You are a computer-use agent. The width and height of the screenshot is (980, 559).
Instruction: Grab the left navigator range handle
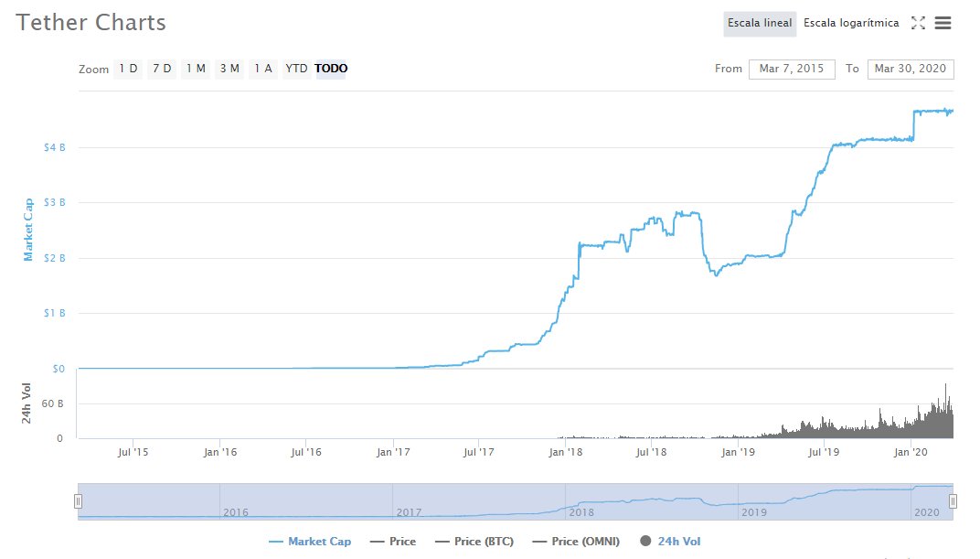[x=78, y=500]
